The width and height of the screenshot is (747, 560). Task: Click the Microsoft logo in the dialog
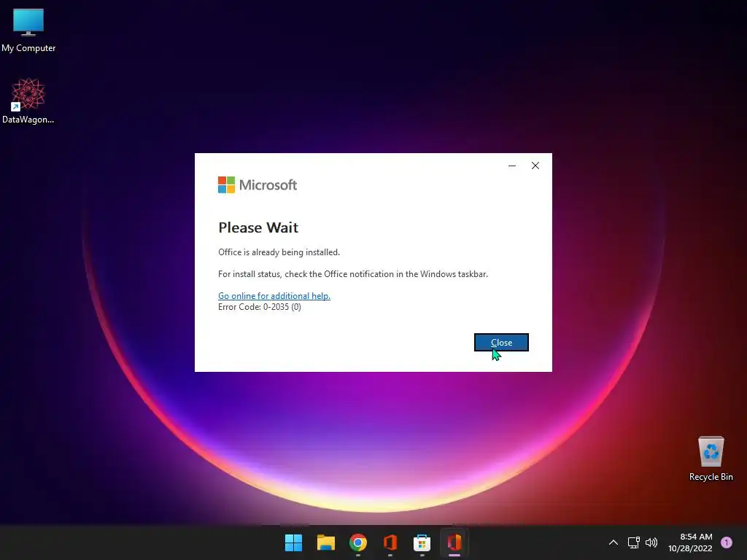258,184
